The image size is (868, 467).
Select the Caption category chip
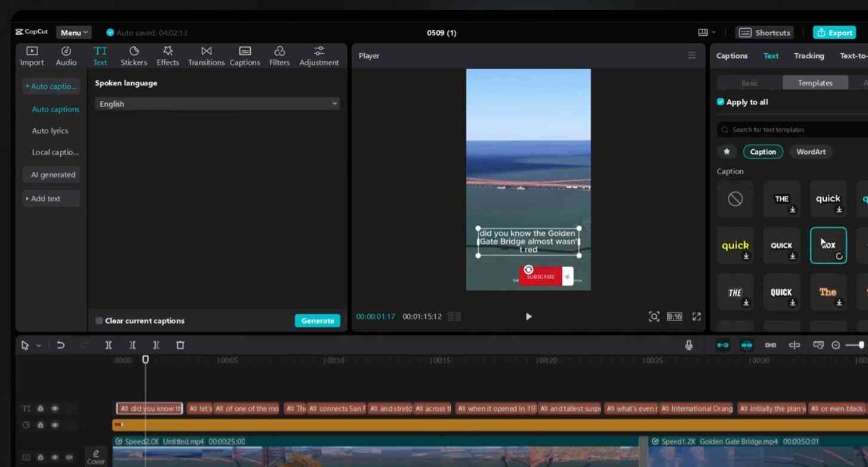coord(763,151)
